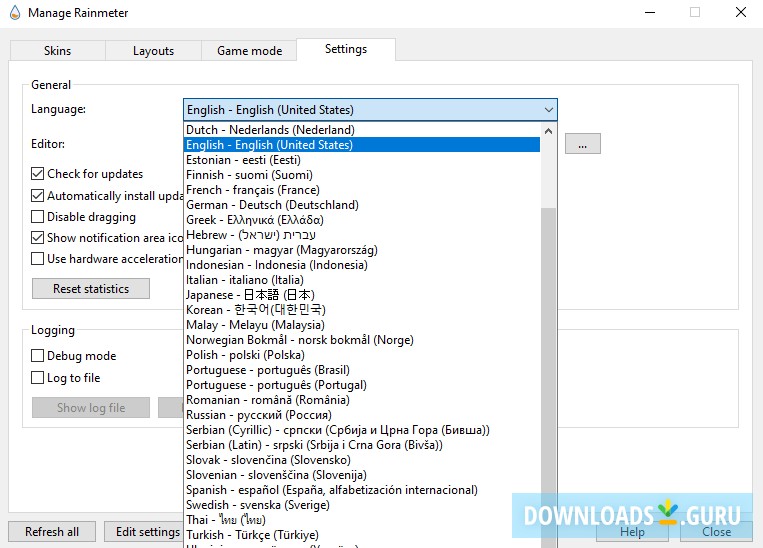
Task: Choose Indonesian - Indonesia (Indonesia)
Action: 363,265
